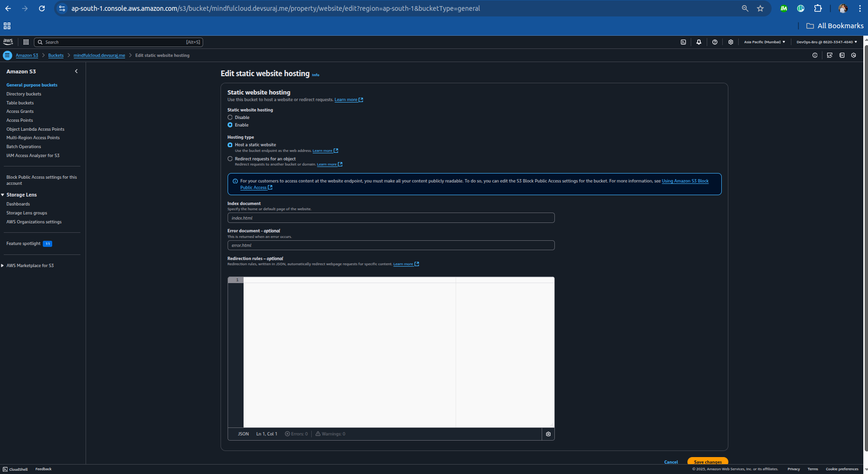Click the Index document input field
This screenshot has height=474, width=868.
pyautogui.click(x=391, y=218)
